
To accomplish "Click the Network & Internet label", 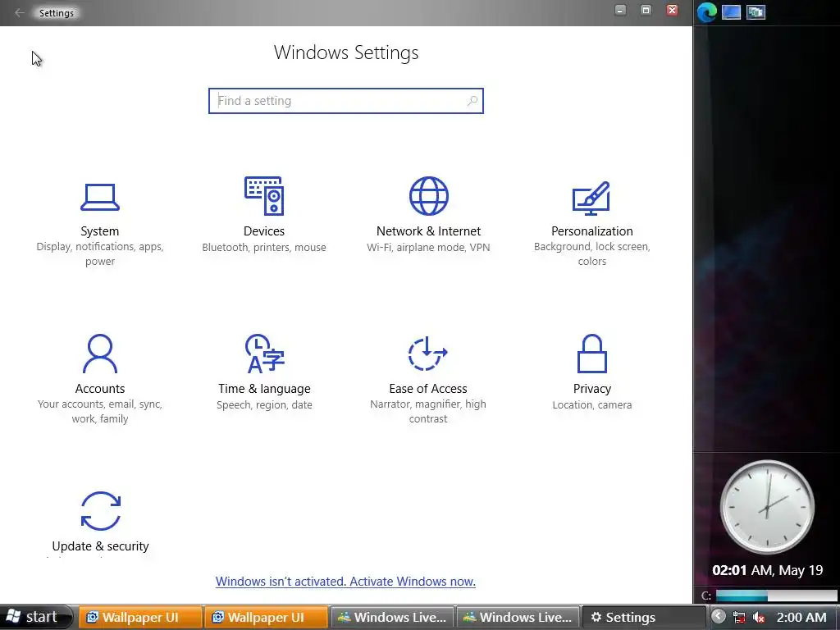I will point(428,231).
